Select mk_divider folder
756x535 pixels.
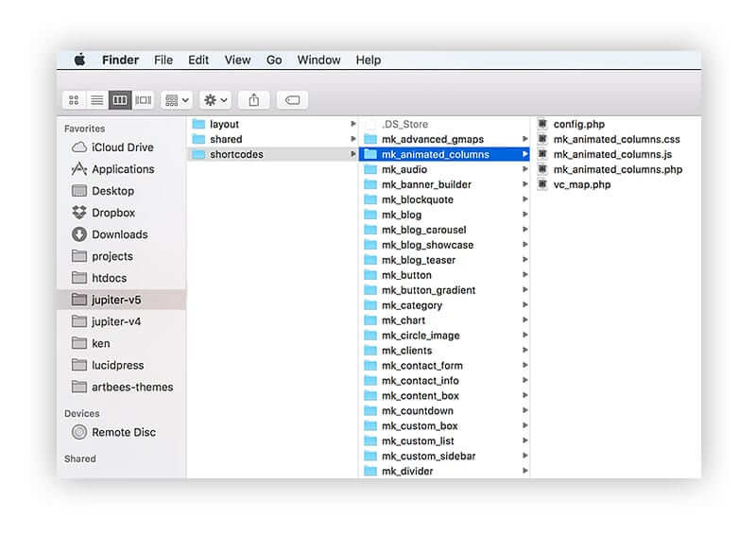click(x=444, y=471)
